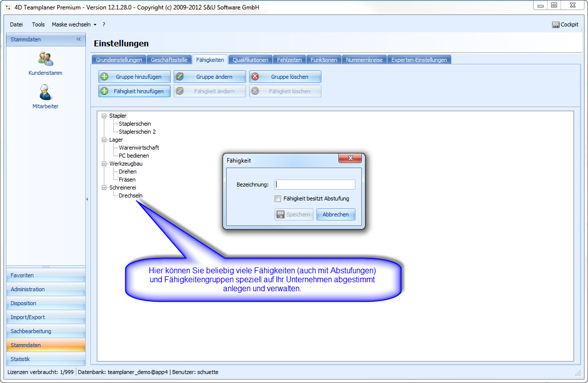This screenshot has height=383, width=588.
Task: Collapse the Schreinerei tree group
Action: click(x=104, y=188)
